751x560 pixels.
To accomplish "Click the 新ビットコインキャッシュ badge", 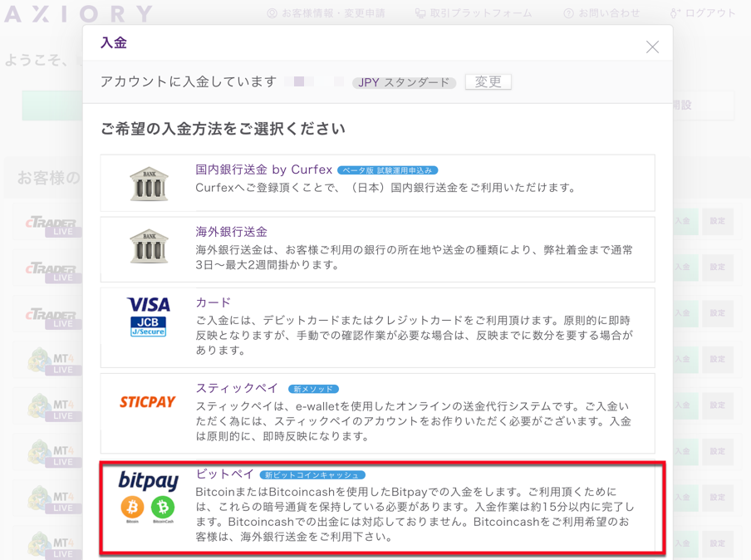I will click(x=312, y=474).
